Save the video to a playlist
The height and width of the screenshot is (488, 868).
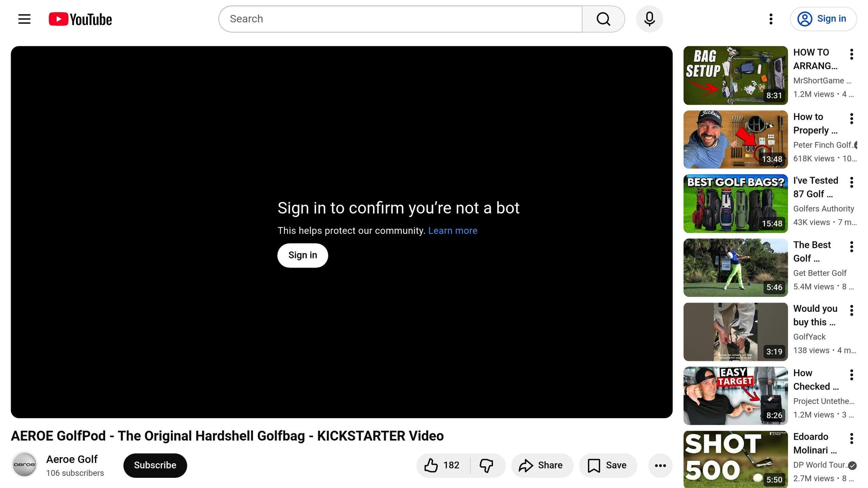point(608,466)
